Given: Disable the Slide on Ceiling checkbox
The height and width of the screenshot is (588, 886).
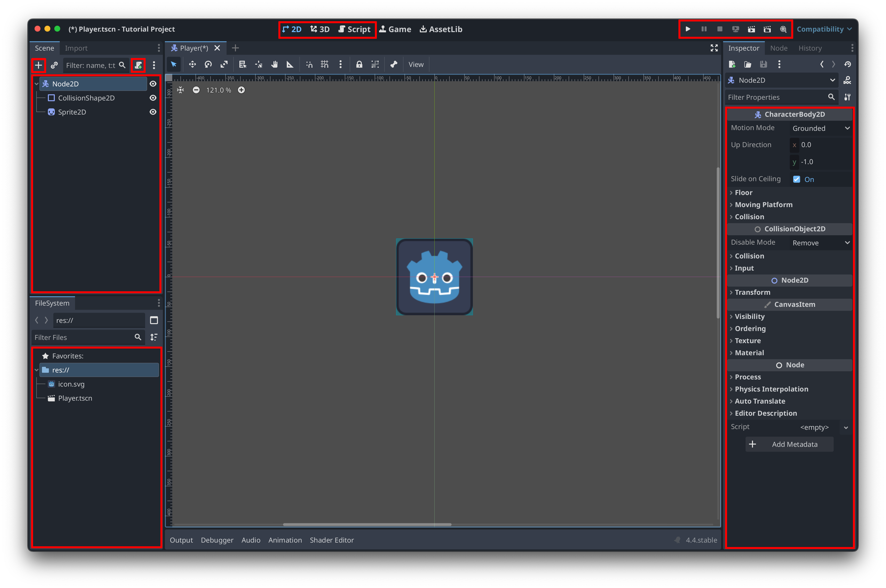Looking at the screenshot, I should click(796, 179).
